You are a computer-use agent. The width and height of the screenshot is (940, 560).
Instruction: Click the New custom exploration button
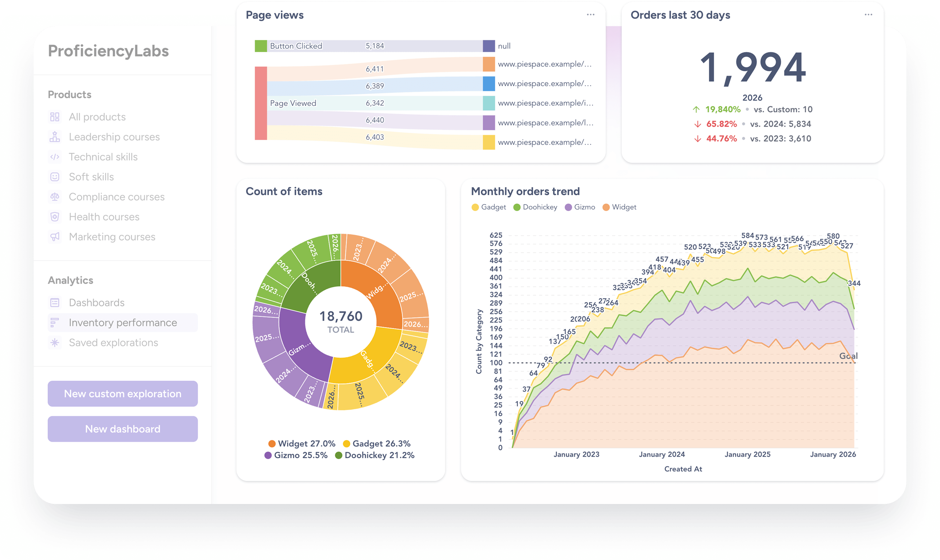[x=122, y=394]
